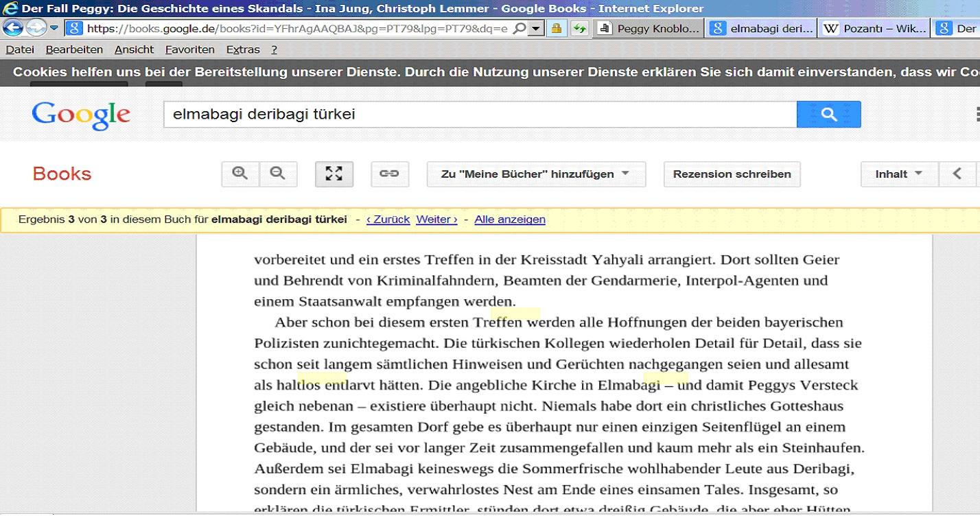The height and width of the screenshot is (516, 980).
Task: Switch to the Pozantı – Wik... tab
Action: pyautogui.click(x=875, y=28)
